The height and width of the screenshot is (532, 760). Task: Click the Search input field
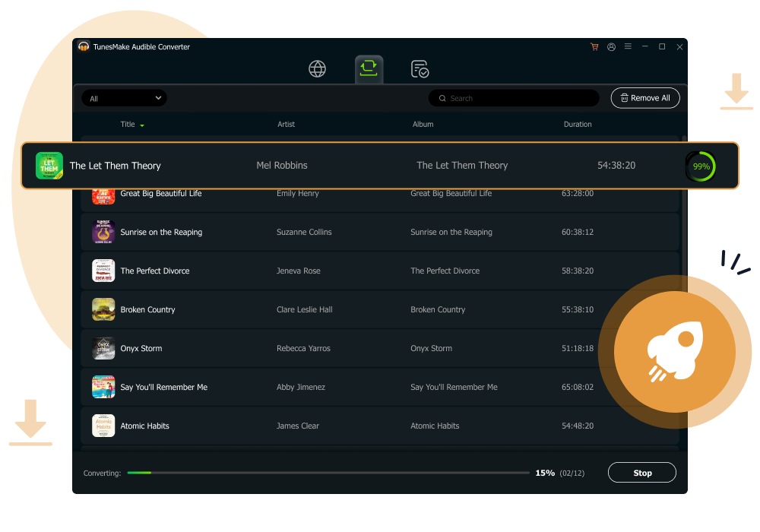pyautogui.click(x=514, y=98)
